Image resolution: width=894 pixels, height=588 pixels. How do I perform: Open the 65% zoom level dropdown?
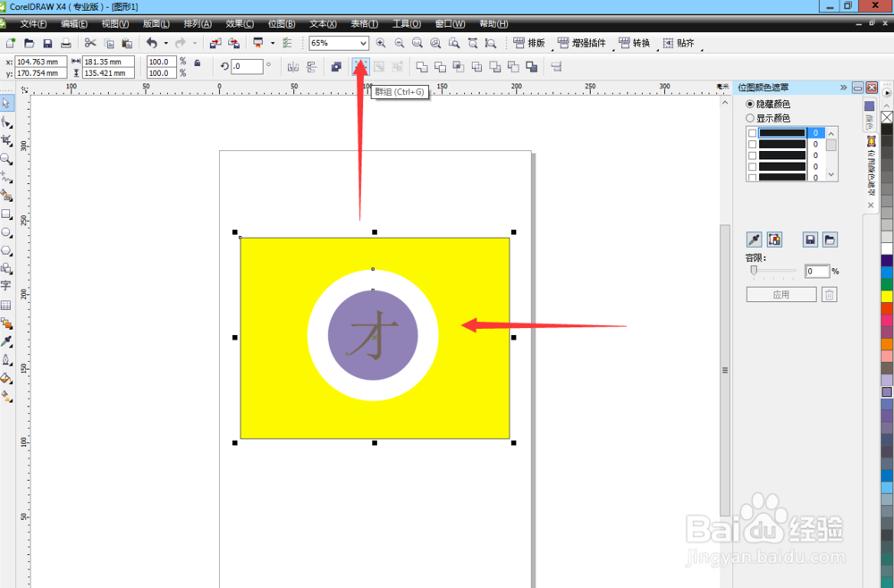point(363,43)
